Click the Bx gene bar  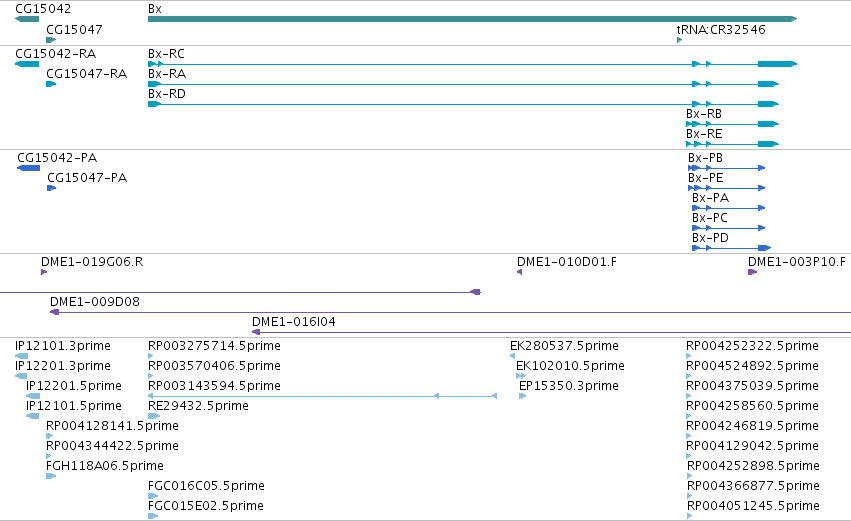coord(472,19)
